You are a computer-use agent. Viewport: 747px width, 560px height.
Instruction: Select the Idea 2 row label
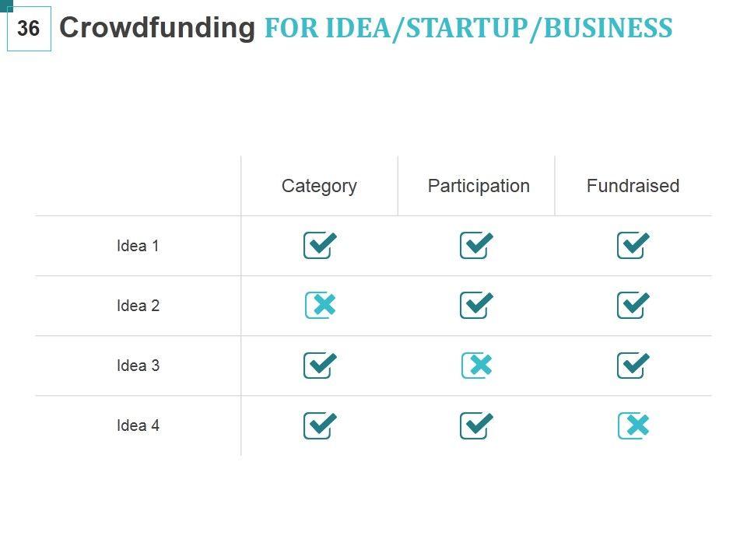(x=138, y=306)
